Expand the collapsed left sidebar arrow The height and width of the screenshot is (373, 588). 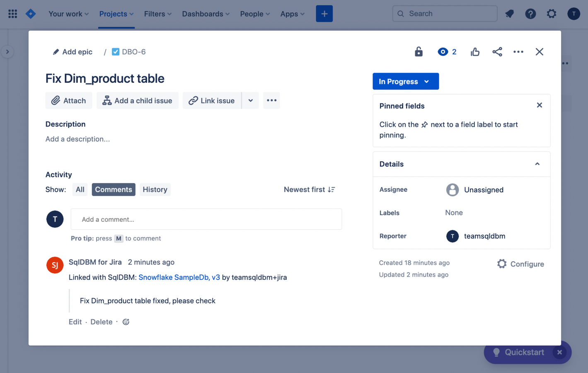point(7,52)
